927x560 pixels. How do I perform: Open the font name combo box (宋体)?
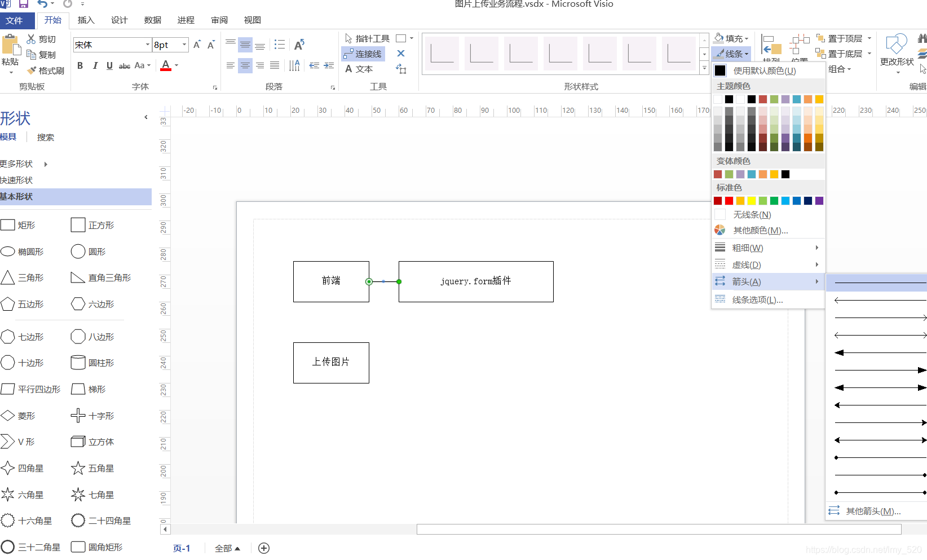click(113, 45)
